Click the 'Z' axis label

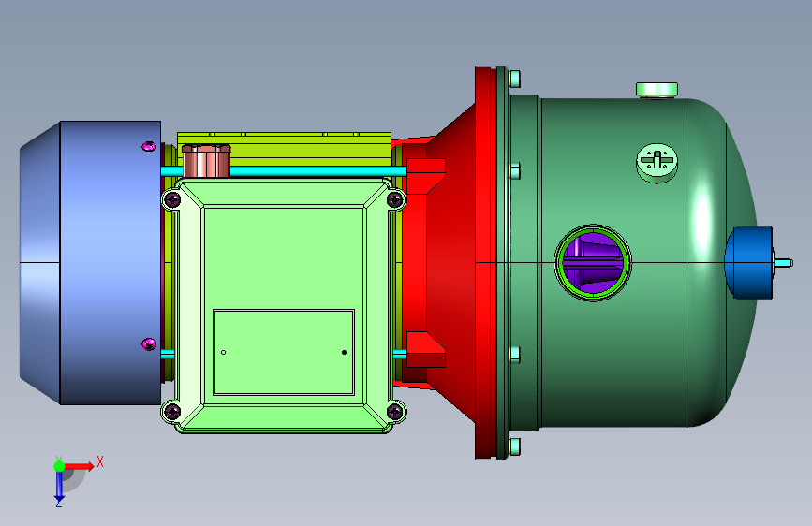(58, 503)
